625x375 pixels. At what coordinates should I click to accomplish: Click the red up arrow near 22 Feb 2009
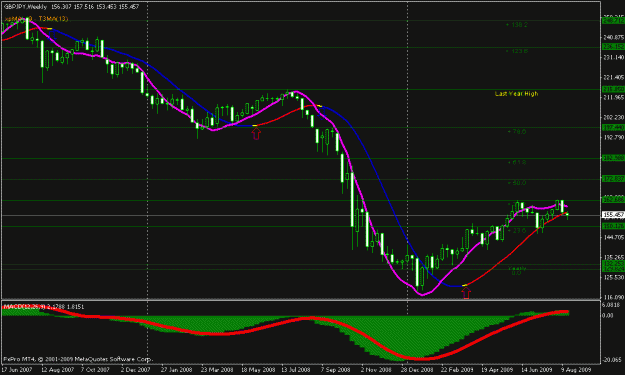(466, 293)
